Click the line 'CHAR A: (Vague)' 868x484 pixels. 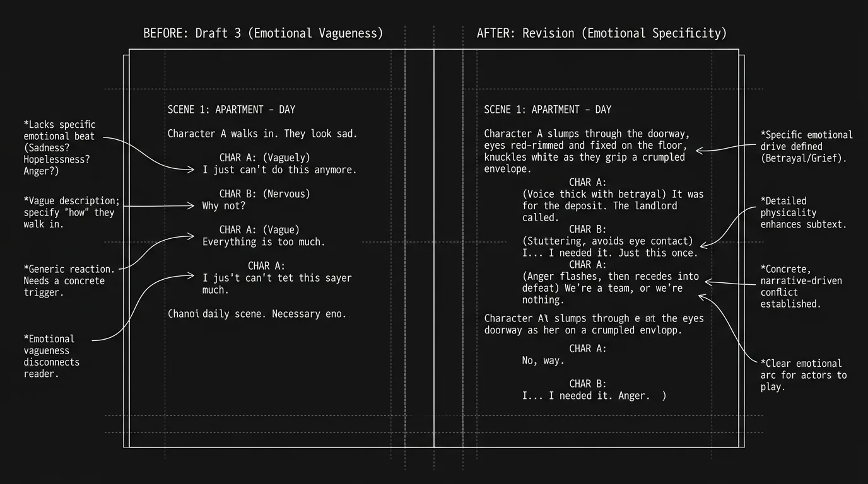(x=259, y=229)
